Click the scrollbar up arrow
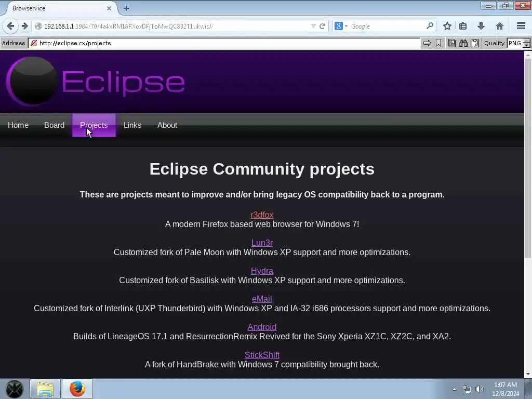532x399 pixels. pyautogui.click(x=528, y=55)
